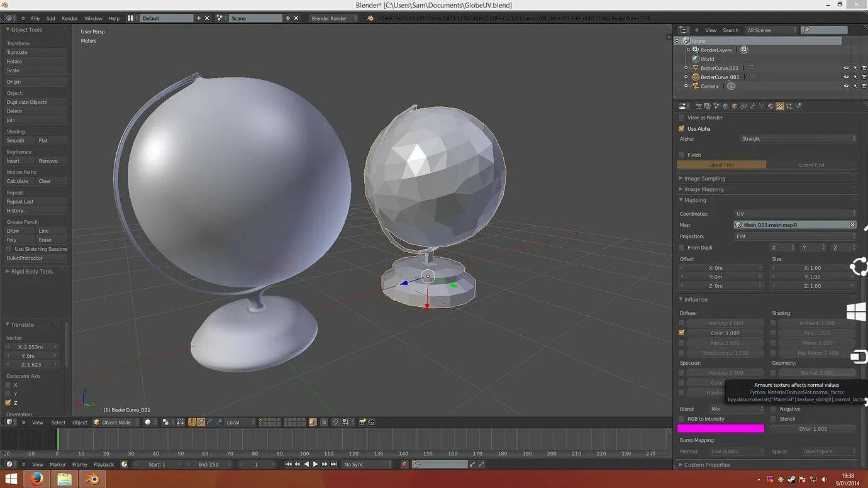Open the Render properties tab
Image resolution: width=868 pixels, height=488 pixels.
[699, 106]
